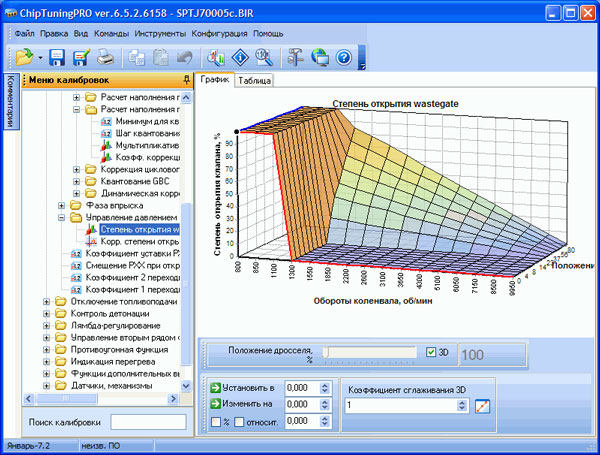Click the 3D smoothing apply icon

click(x=483, y=406)
